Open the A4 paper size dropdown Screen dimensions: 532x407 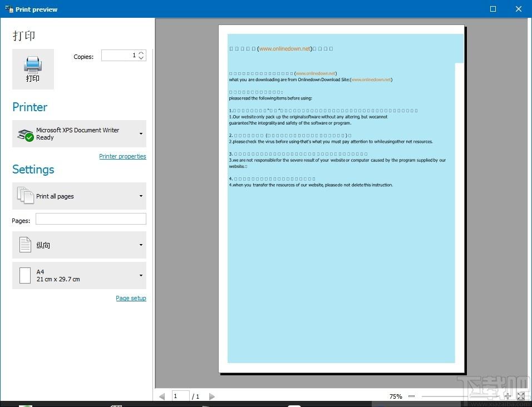[79, 275]
